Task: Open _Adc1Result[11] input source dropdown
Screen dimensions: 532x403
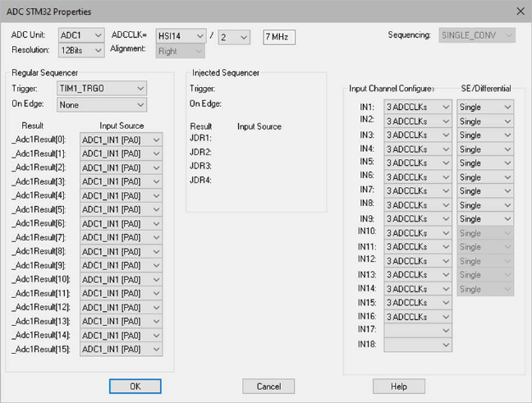Action: tap(122, 294)
